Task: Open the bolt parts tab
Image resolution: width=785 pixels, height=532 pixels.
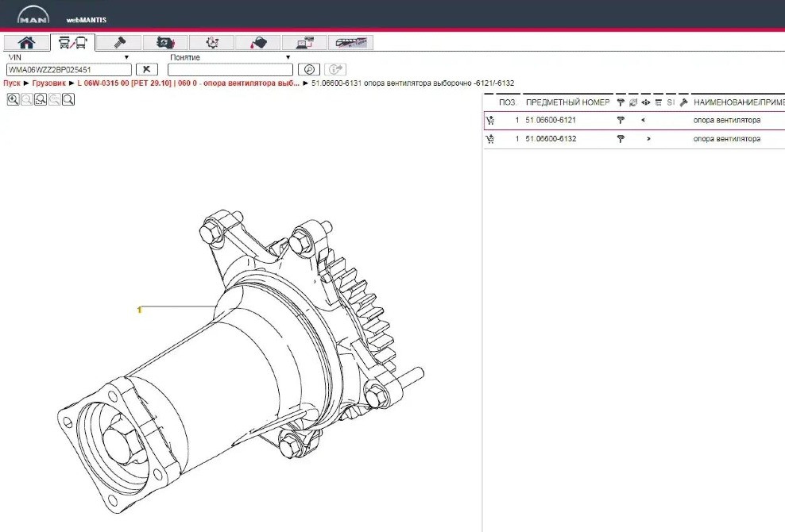Action: 118,43
